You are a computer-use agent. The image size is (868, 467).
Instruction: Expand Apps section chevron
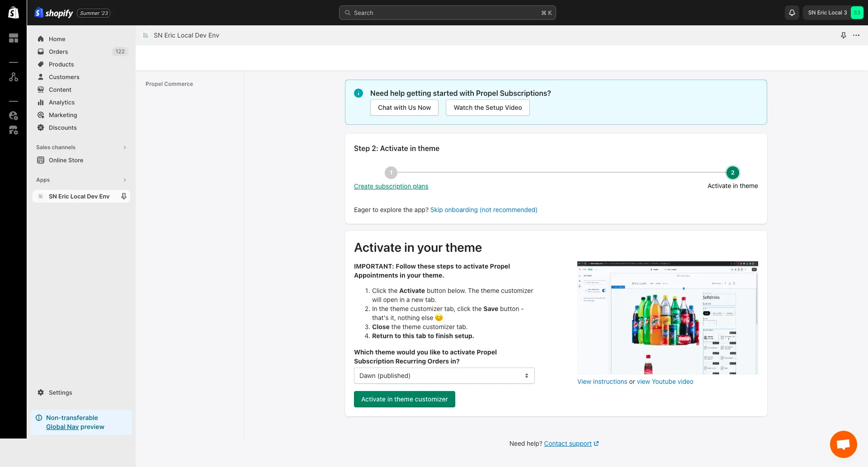coord(125,180)
